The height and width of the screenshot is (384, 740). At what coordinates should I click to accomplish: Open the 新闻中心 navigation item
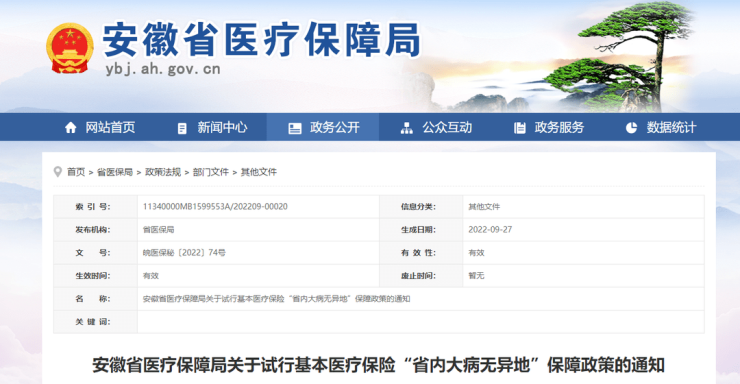coord(211,127)
